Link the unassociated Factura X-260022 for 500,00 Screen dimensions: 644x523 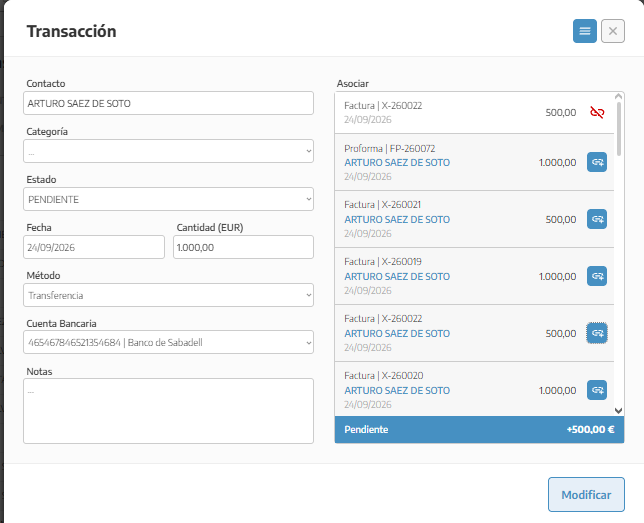[597, 333]
